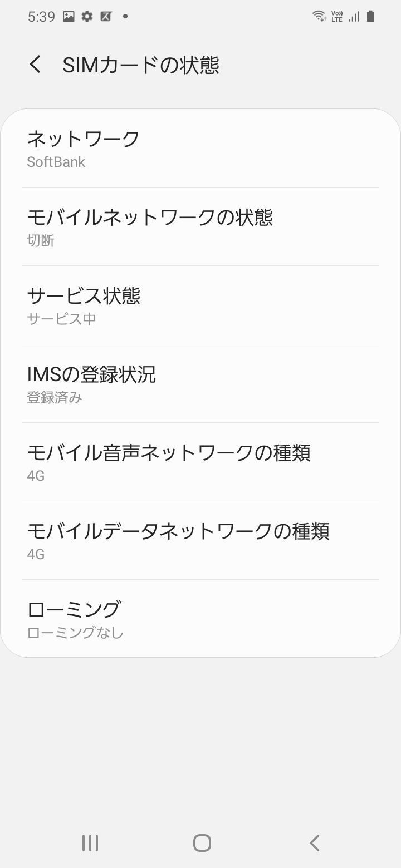Tap the image notification icon in status bar

point(69,17)
